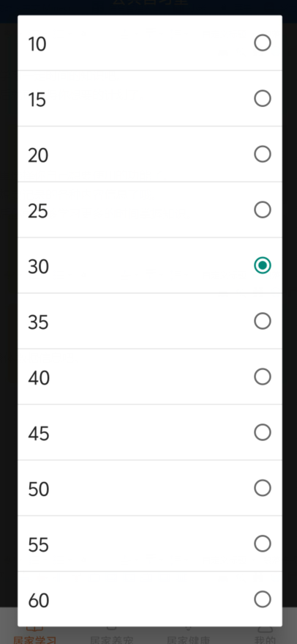Choose the 15 option radio button
This screenshot has height=644, width=297.
[x=263, y=99]
